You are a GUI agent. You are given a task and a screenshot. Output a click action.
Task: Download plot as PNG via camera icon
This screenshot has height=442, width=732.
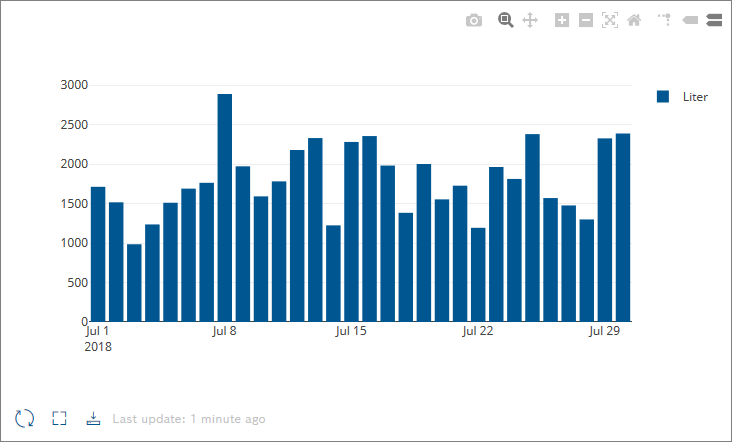(474, 20)
